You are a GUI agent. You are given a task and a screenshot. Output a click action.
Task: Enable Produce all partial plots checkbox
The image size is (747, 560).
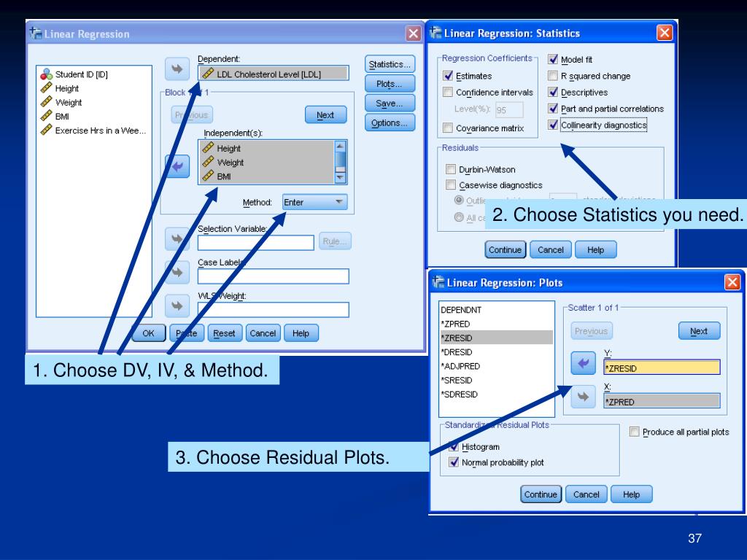pyautogui.click(x=634, y=432)
